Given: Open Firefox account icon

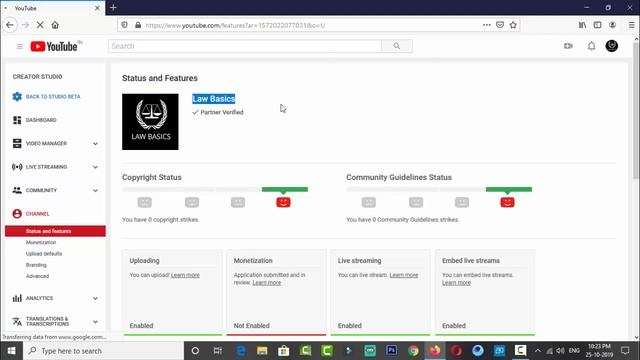Looking at the screenshot, I should coord(613,25).
